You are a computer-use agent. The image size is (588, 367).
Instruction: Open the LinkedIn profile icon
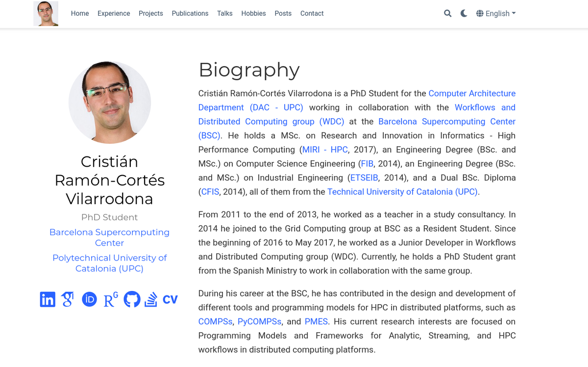coord(48,299)
